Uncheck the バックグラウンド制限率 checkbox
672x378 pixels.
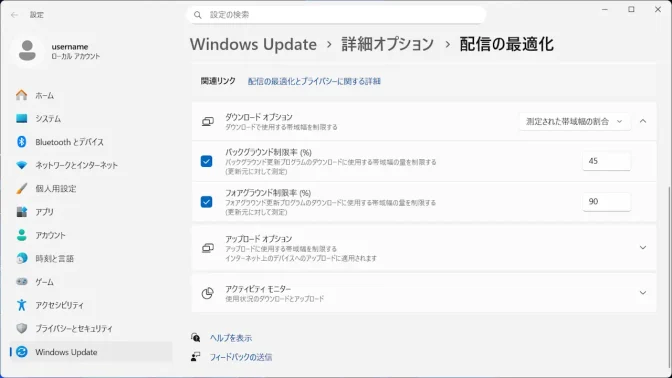coord(206,161)
